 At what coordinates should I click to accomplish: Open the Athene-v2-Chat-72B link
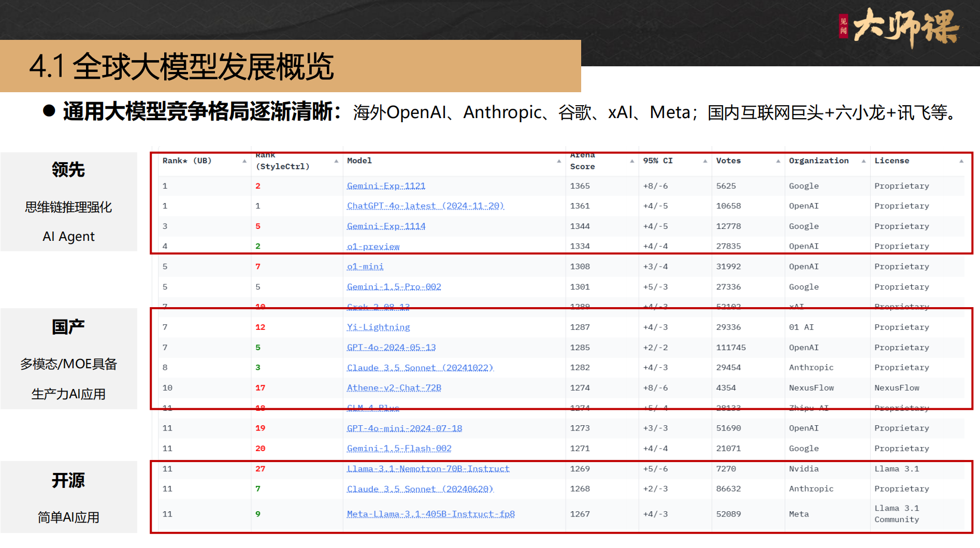[394, 388]
